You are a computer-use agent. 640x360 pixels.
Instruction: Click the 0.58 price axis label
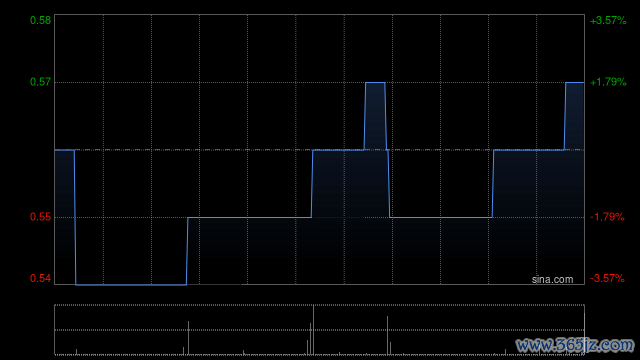(x=40, y=20)
